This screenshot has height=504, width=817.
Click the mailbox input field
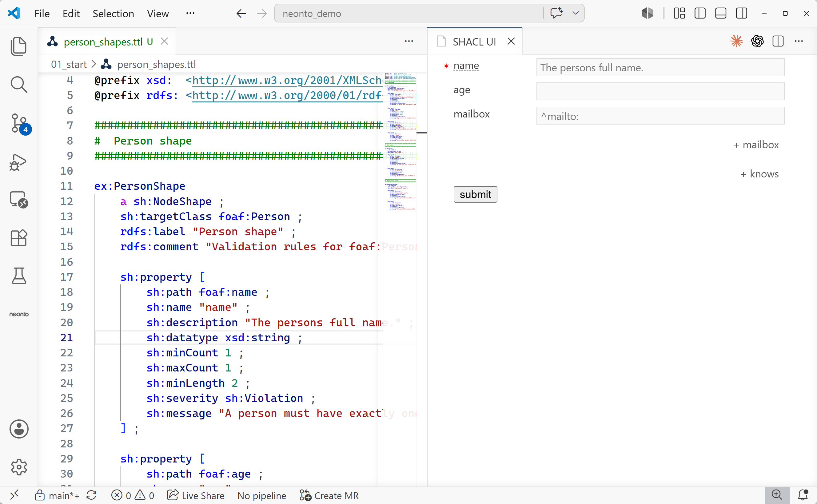pos(660,116)
